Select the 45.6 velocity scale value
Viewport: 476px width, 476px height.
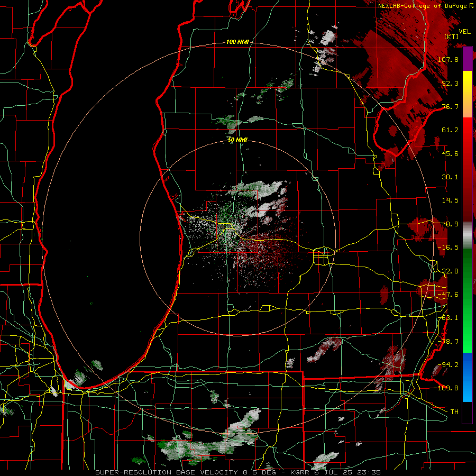pos(450,153)
